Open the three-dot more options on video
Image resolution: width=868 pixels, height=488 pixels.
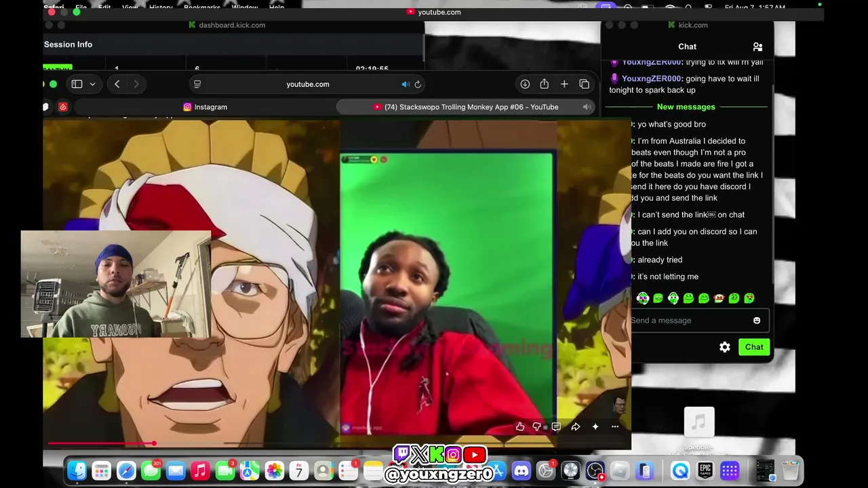point(615,426)
